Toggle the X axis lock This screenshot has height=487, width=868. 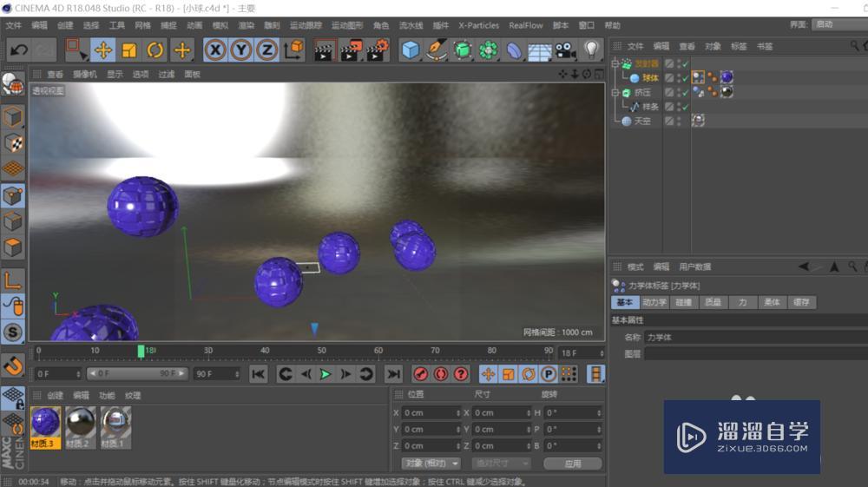[214, 50]
